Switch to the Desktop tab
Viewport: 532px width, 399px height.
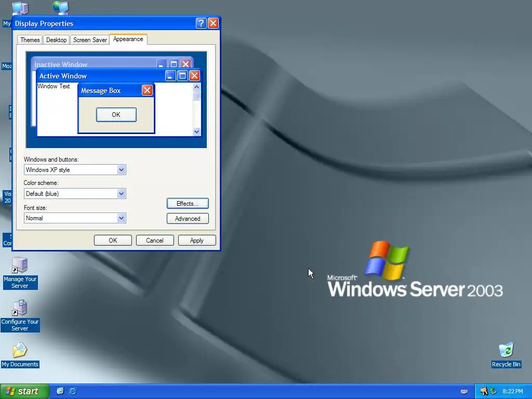click(56, 39)
